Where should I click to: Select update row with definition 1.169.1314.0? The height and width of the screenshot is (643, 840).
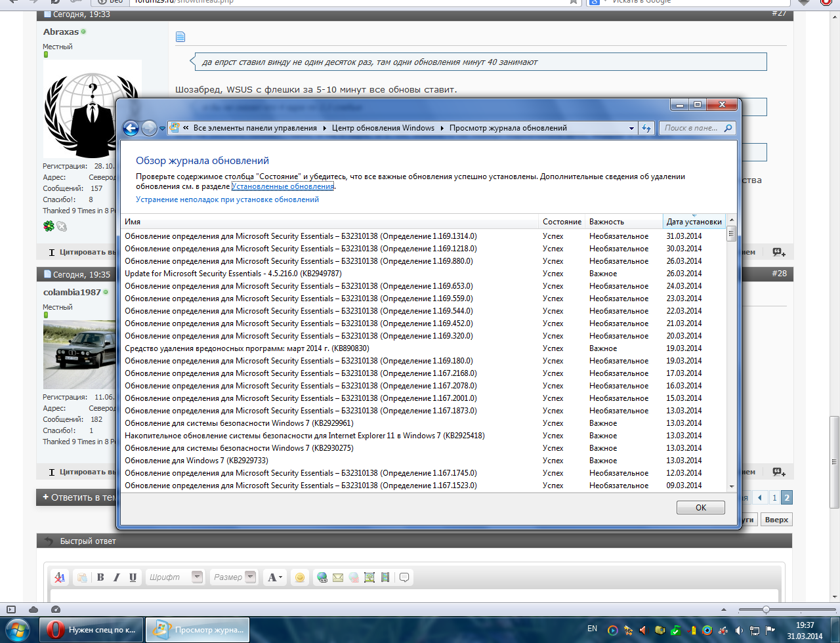click(424, 236)
